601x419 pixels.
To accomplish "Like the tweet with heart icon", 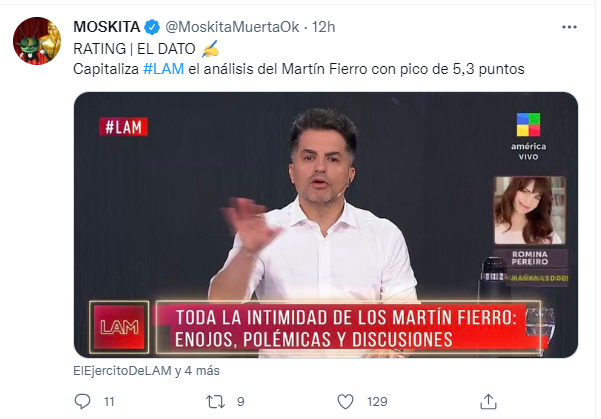I will coord(345,401).
